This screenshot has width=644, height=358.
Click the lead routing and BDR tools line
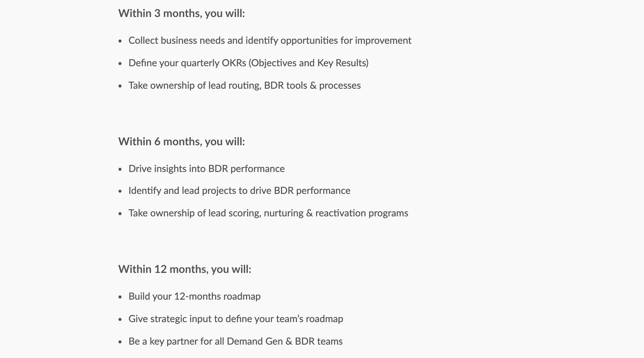[245, 86]
